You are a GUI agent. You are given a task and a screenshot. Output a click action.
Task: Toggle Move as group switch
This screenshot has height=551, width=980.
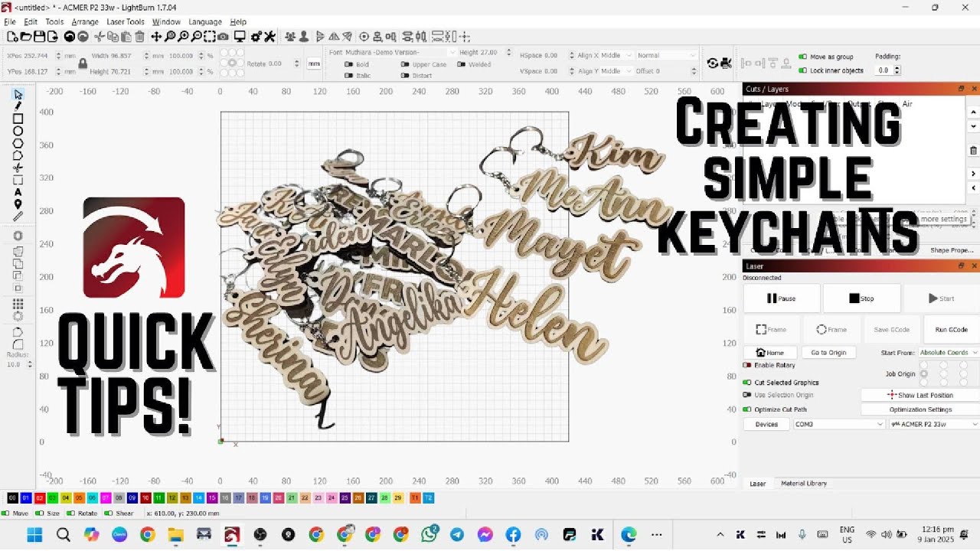point(802,57)
